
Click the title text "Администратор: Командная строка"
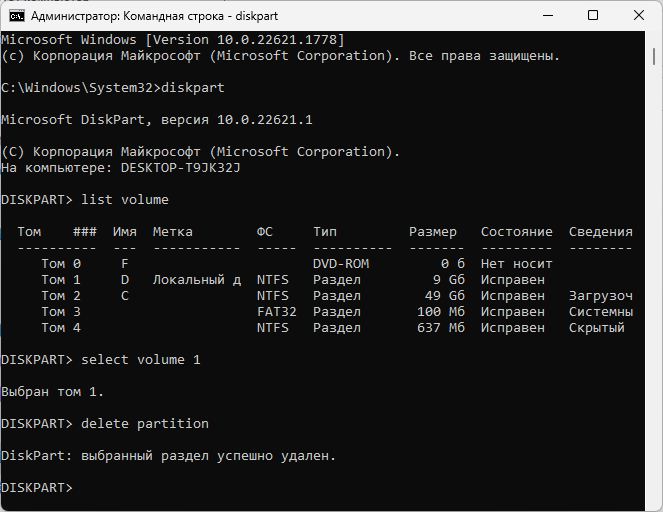[150, 16]
